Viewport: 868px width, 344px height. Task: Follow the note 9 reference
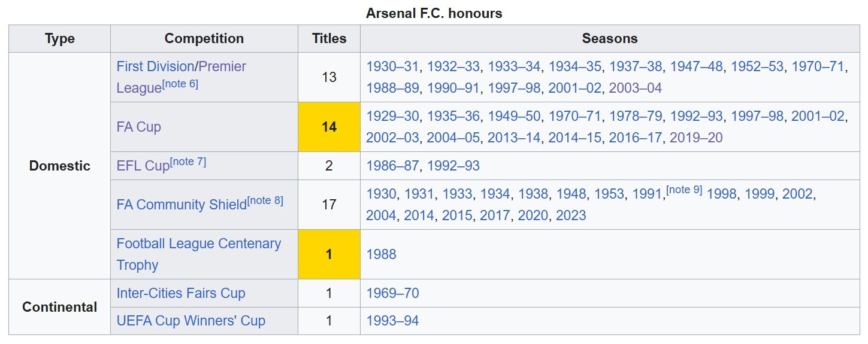684,190
